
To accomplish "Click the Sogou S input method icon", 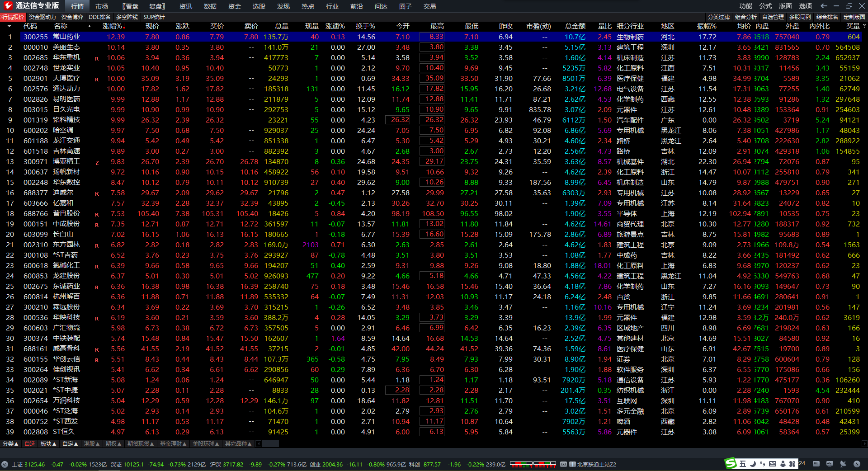I will coord(731,463).
